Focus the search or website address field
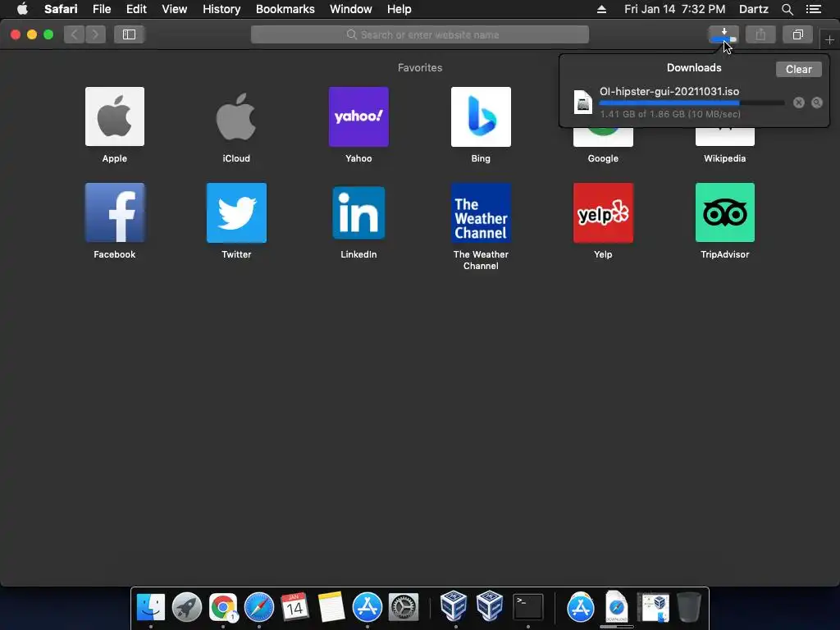The height and width of the screenshot is (630, 840). pyautogui.click(x=420, y=34)
